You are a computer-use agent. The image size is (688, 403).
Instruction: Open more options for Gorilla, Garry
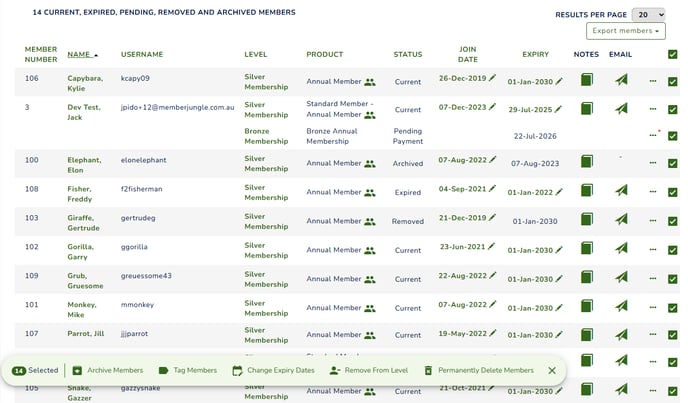coord(653,249)
